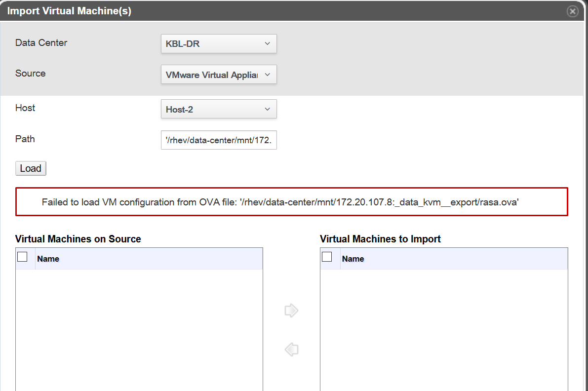Sort by Name column in Import table
The height and width of the screenshot is (391, 588).
click(353, 259)
